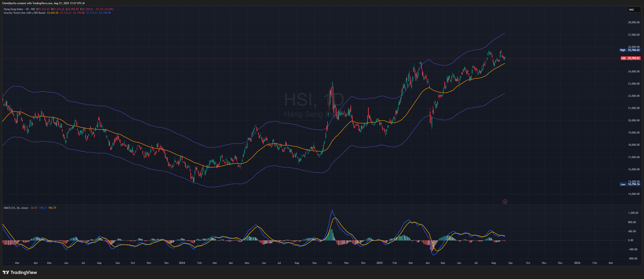
Task: Click the 22,000.00 price axis label
Action: coord(634,96)
